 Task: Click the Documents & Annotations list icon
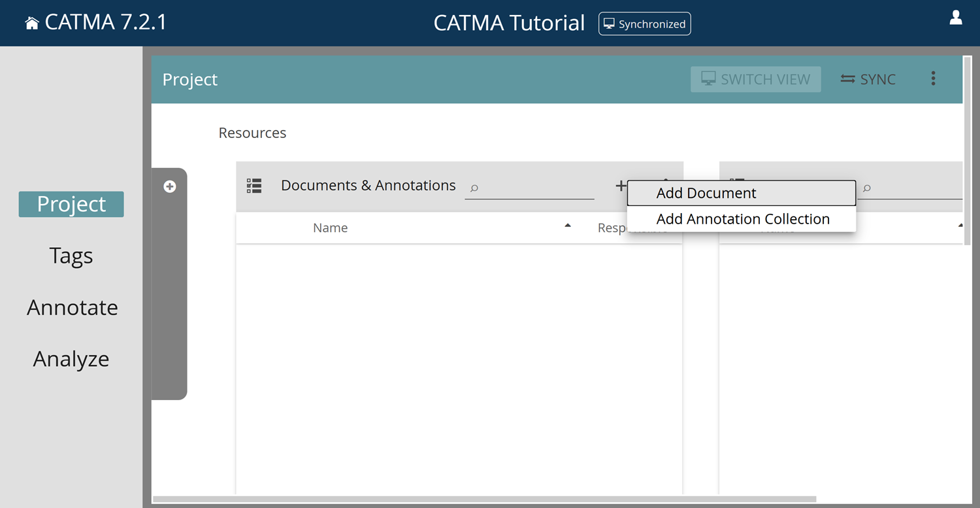254,186
